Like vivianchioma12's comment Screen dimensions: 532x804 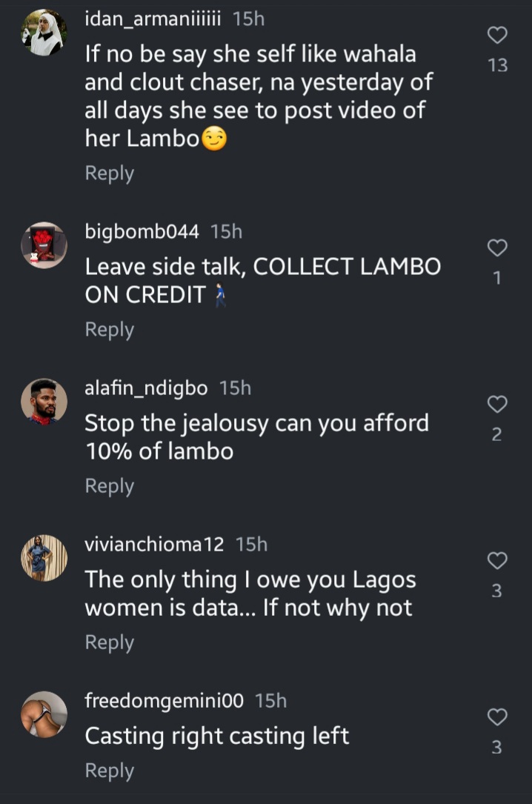497,560
